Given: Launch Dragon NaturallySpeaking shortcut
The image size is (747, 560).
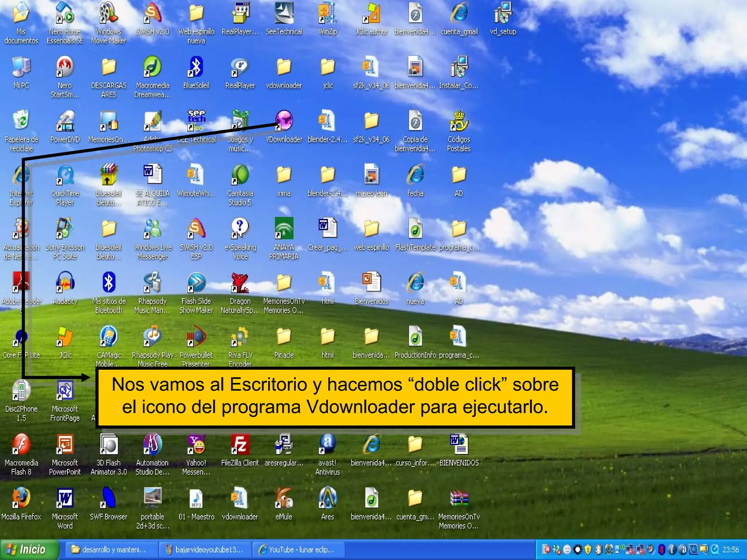Looking at the screenshot, I should (240, 282).
